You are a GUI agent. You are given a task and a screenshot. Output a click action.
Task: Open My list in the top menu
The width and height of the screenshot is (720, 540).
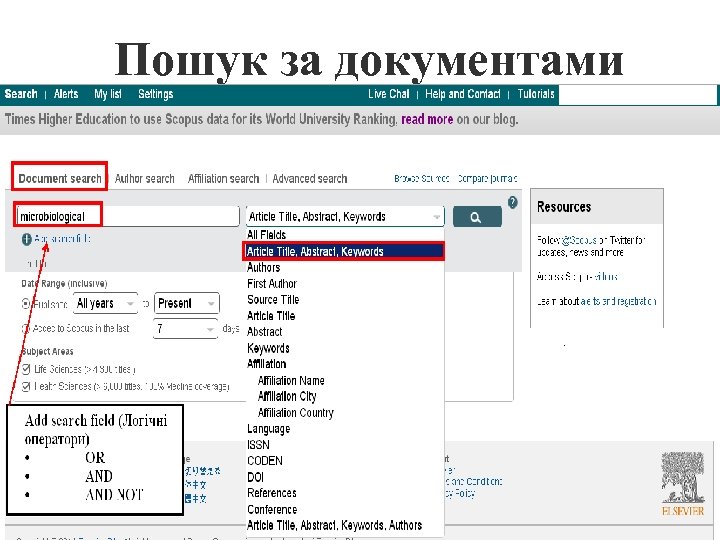click(x=108, y=94)
